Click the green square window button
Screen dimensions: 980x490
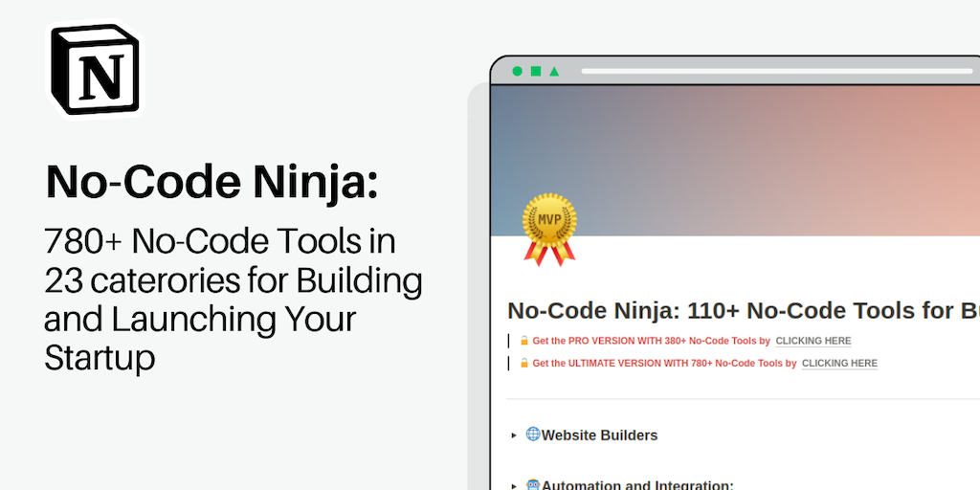pos(536,71)
